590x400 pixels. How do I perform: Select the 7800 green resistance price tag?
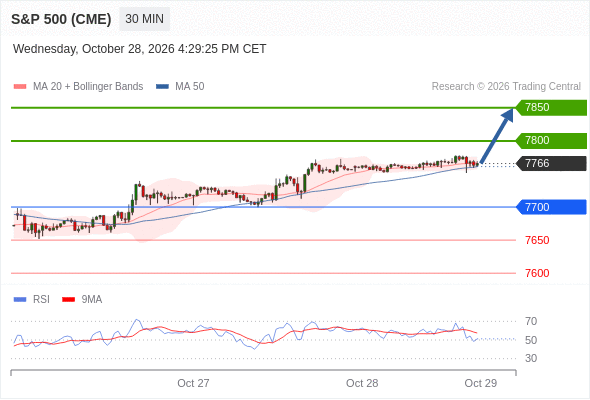coord(551,140)
